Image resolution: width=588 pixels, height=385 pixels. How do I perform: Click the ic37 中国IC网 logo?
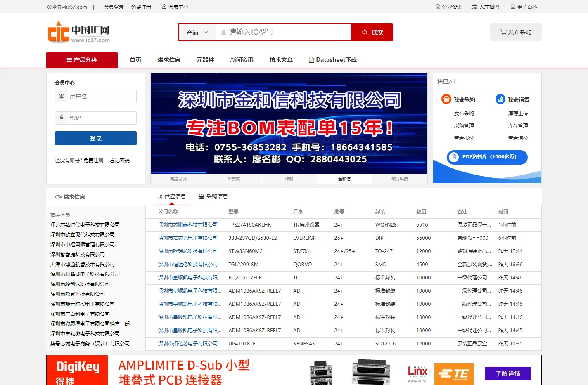tap(79, 33)
